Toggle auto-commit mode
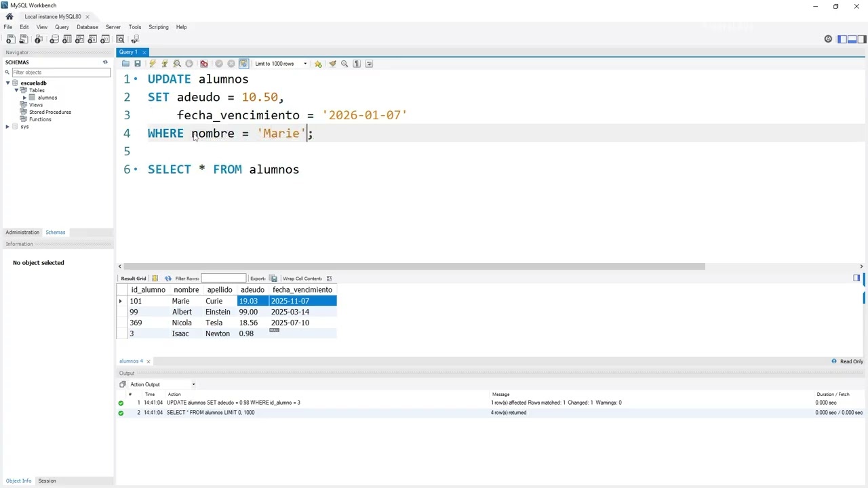Viewport: 868px width, 488px height. point(243,64)
